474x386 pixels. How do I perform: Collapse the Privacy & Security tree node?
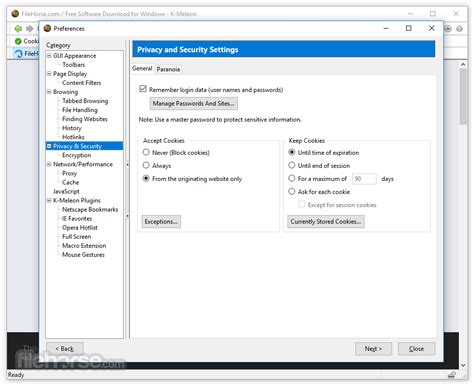49,146
